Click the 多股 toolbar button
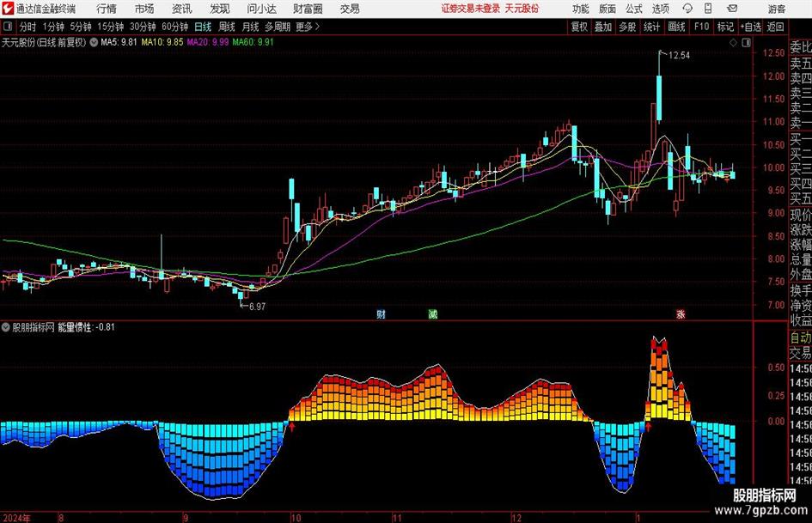This screenshot has height=523, width=812. [x=627, y=27]
